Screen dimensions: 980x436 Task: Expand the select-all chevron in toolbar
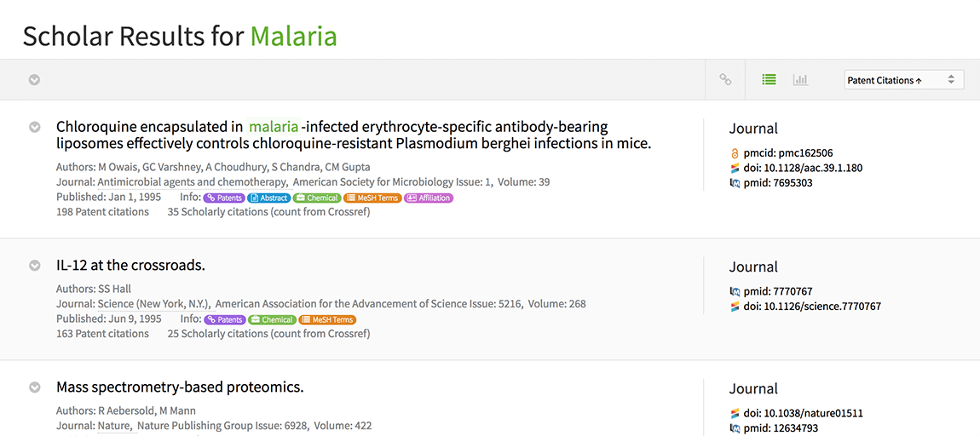(x=35, y=80)
